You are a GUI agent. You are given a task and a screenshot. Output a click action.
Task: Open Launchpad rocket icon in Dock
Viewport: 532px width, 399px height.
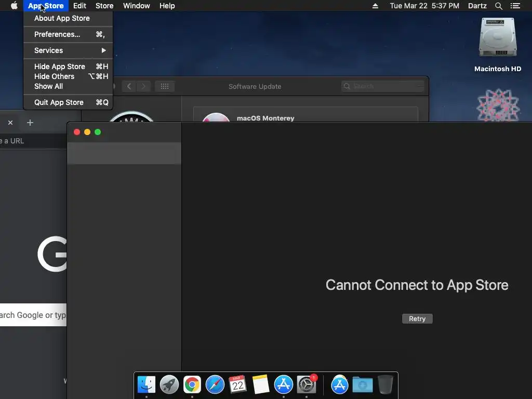pos(169,384)
